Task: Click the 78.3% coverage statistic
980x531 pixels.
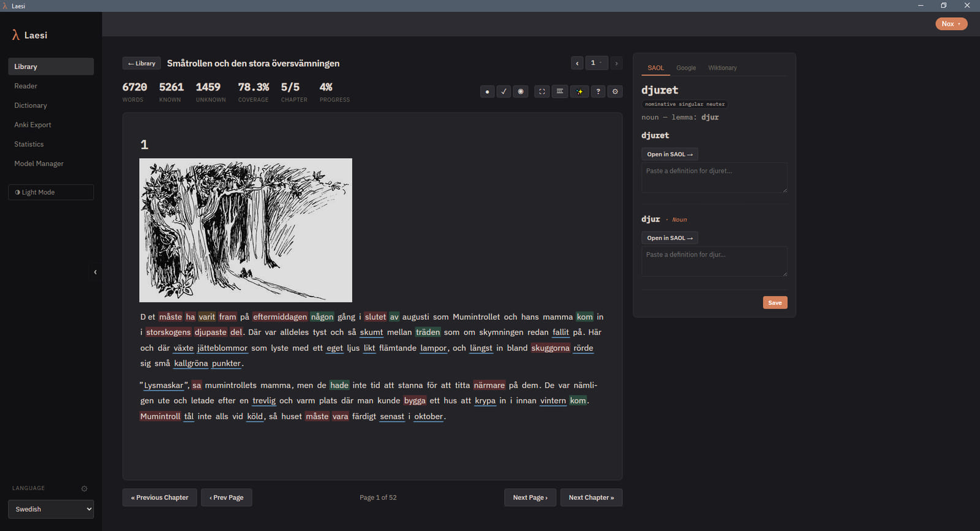Action: (x=254, y=91)
